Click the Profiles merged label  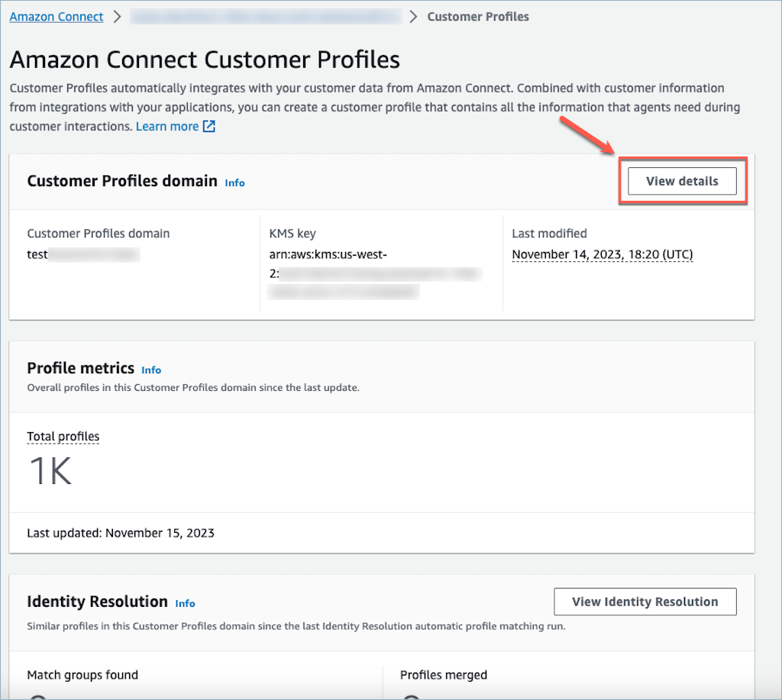click(444, 675)
